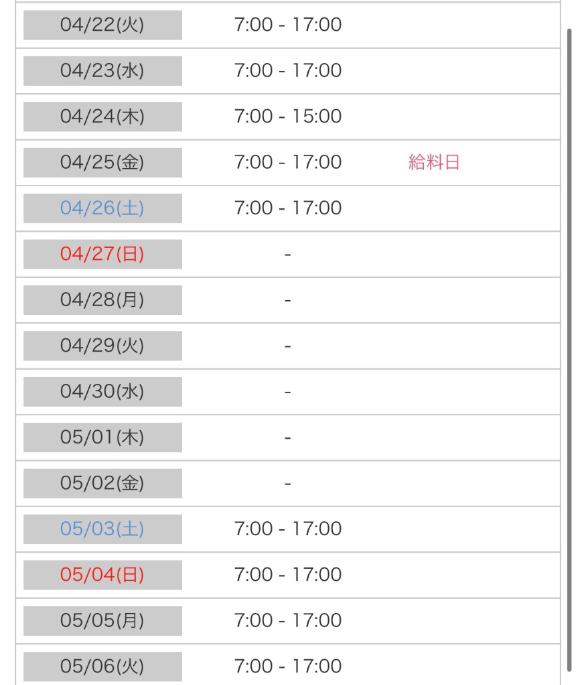Click the 05/02(金) date cell
This screenshot has width=576, height=685.
point(102,483)
